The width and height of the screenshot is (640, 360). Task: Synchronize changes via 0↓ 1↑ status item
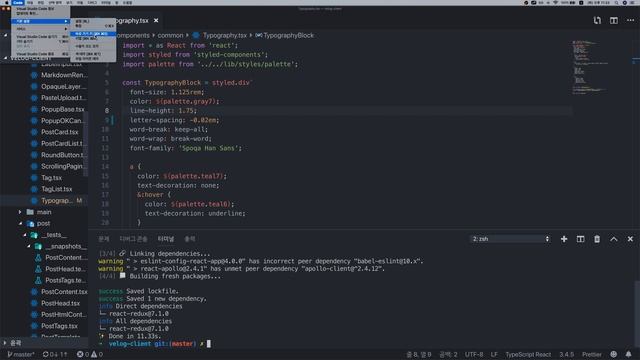[55, 354]
